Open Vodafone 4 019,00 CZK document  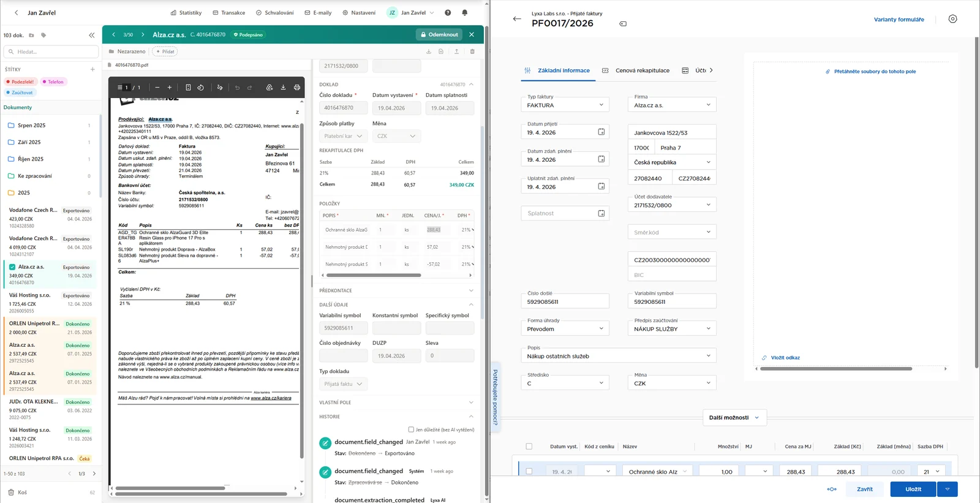[x=50, y=246]
